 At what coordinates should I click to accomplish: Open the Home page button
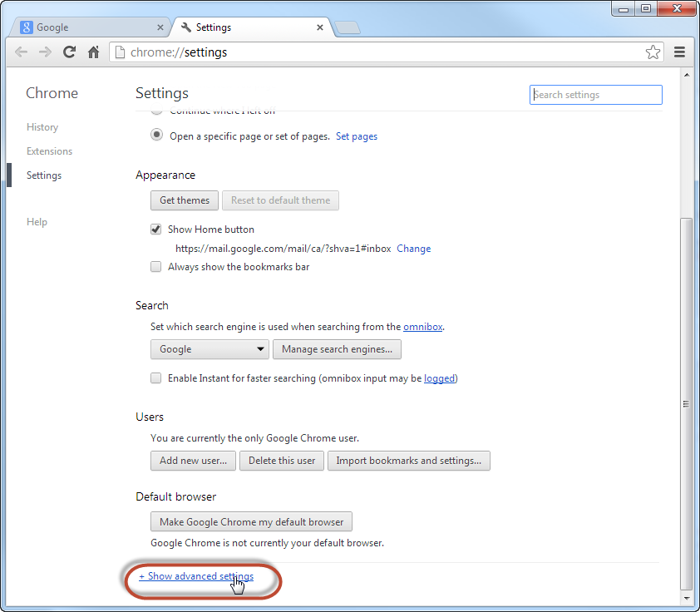pos(93,52)
